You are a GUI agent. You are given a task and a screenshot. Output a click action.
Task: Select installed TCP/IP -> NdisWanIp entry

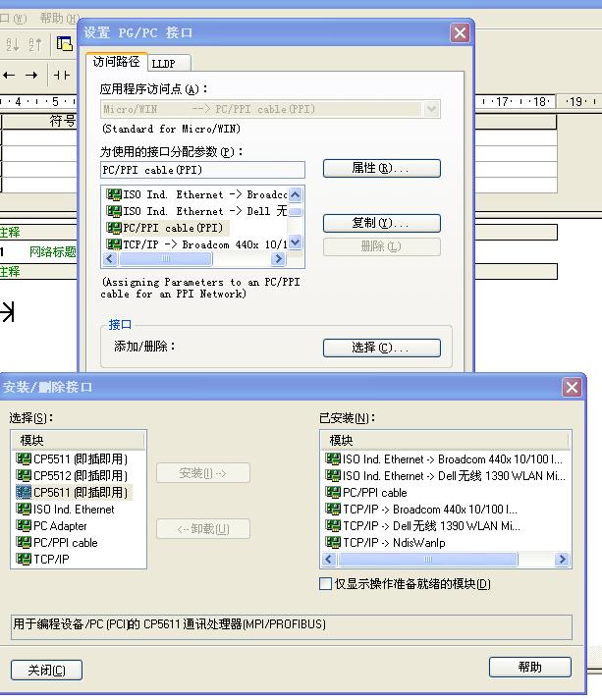click(393, 543)
